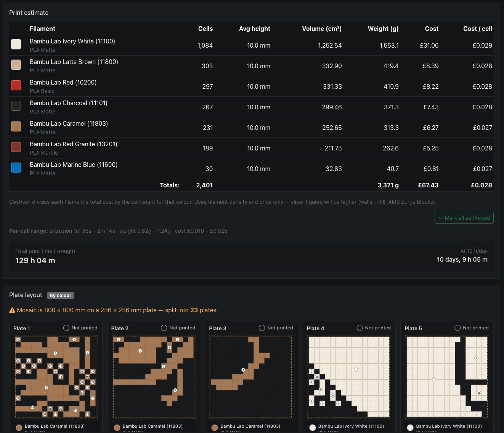Click the total weight value 3,371 g
The height and width of the screenshot is (433, 504).
(388, 185)
